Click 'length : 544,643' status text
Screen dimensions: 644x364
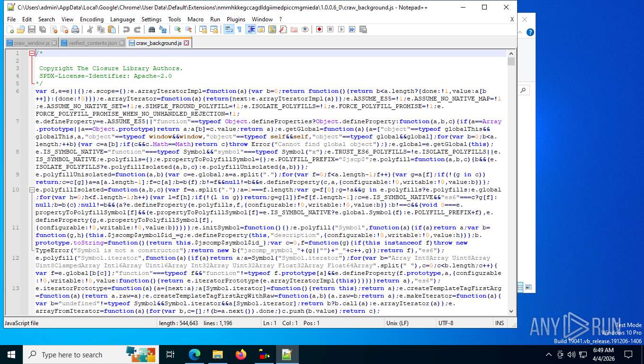[x=179, y=323]
